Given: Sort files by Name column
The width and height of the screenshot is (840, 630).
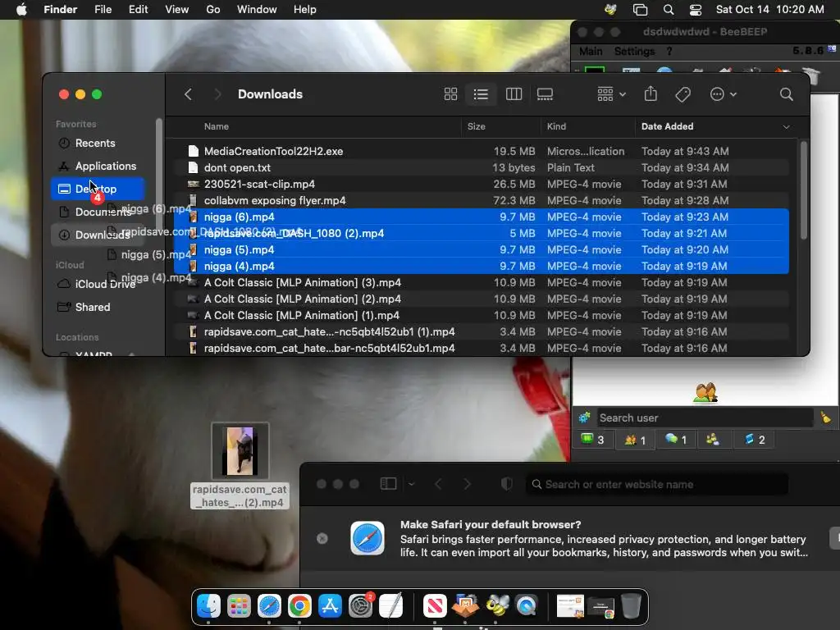Looking at the screenshot, I should pos(217,126).
